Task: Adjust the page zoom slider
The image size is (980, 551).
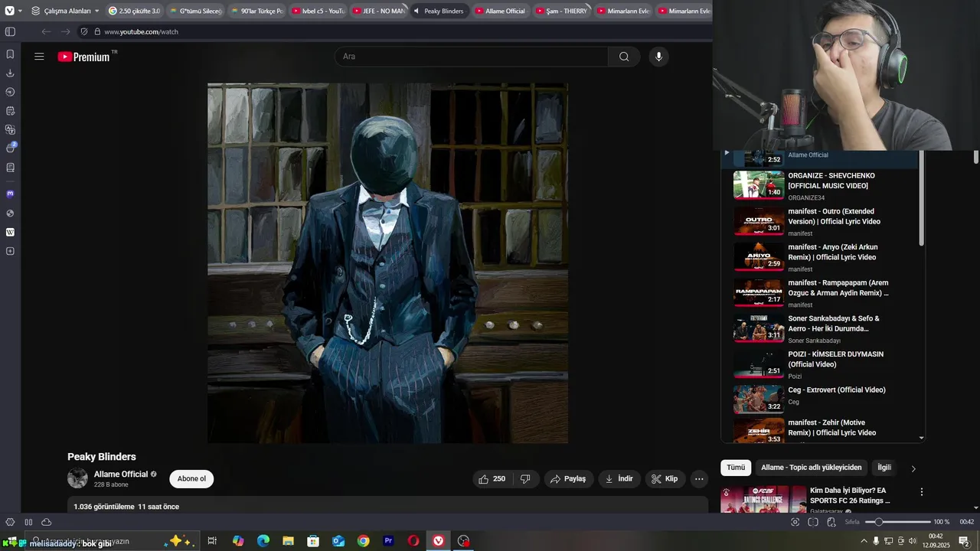Action: [897, 522]
